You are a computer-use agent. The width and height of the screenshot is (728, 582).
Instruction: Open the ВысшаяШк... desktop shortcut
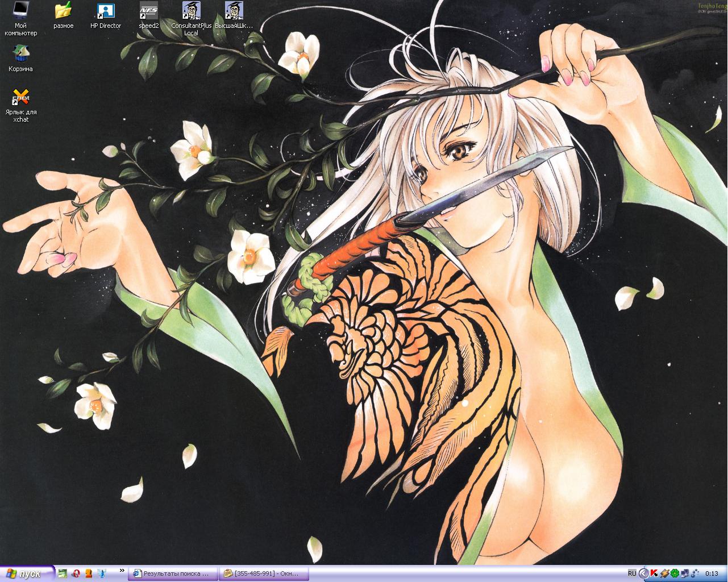234,11
